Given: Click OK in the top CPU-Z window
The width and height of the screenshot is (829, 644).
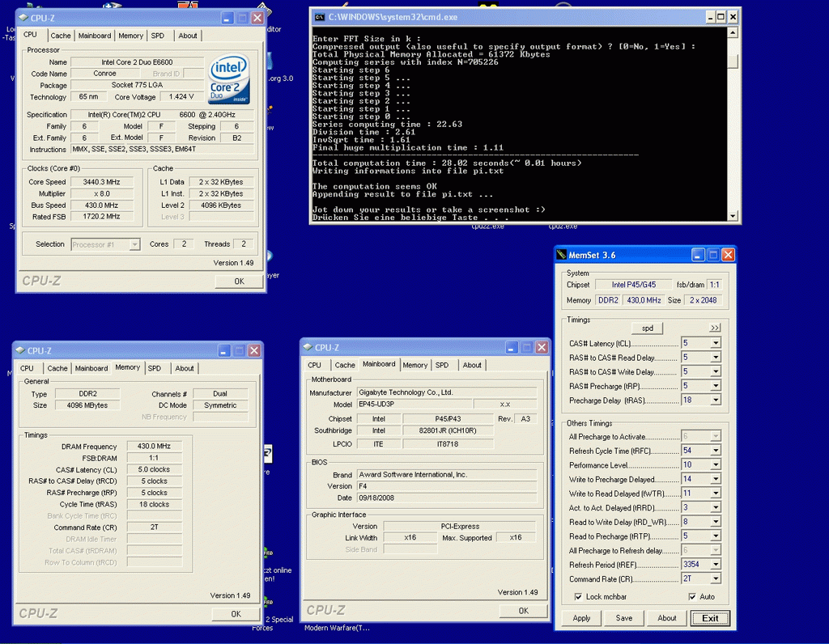Looking at the screenshot, I should point(239,281).
